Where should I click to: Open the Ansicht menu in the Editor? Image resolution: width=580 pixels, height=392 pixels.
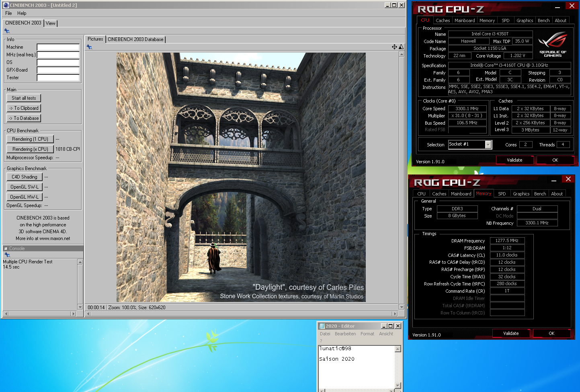click(386, 334)
